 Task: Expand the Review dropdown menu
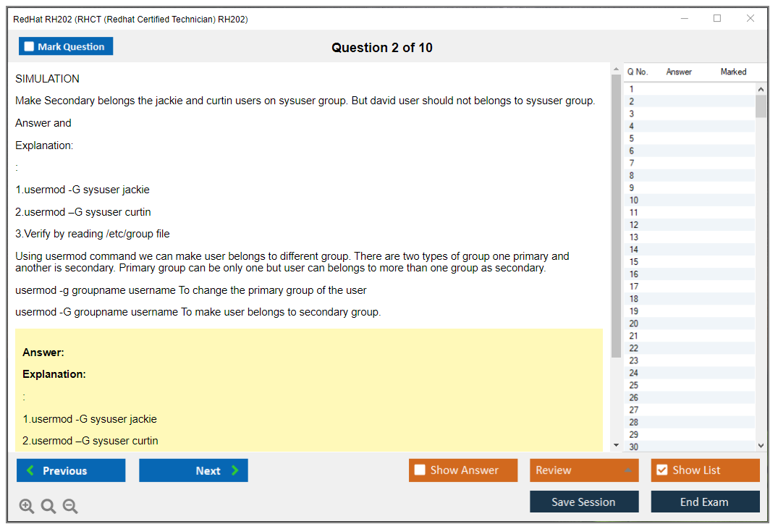[627, 470]
